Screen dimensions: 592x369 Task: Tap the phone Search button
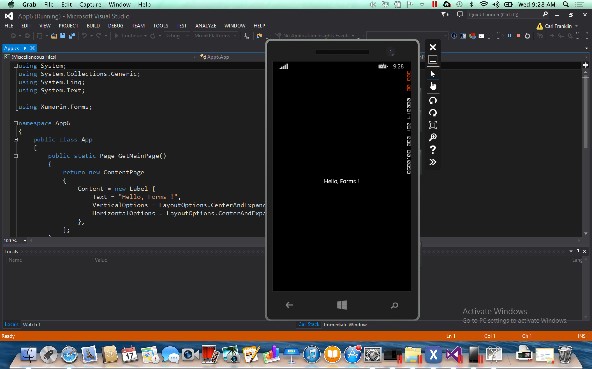(394, 305)
